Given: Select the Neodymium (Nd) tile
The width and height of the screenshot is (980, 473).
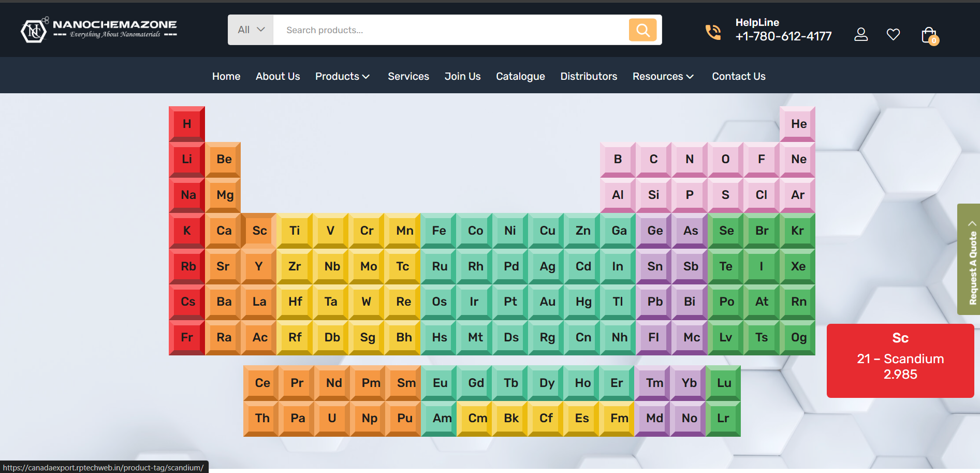Looking at the screenshot, I should 333,383.
